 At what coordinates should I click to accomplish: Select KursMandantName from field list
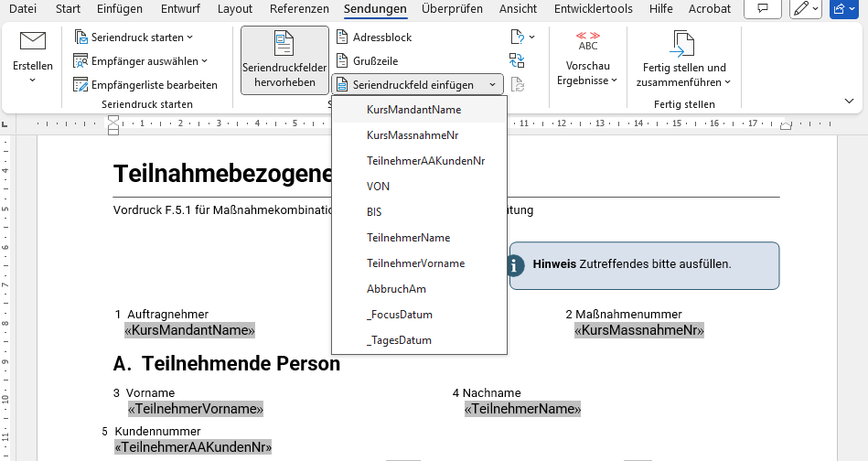[x=413, y=110]
